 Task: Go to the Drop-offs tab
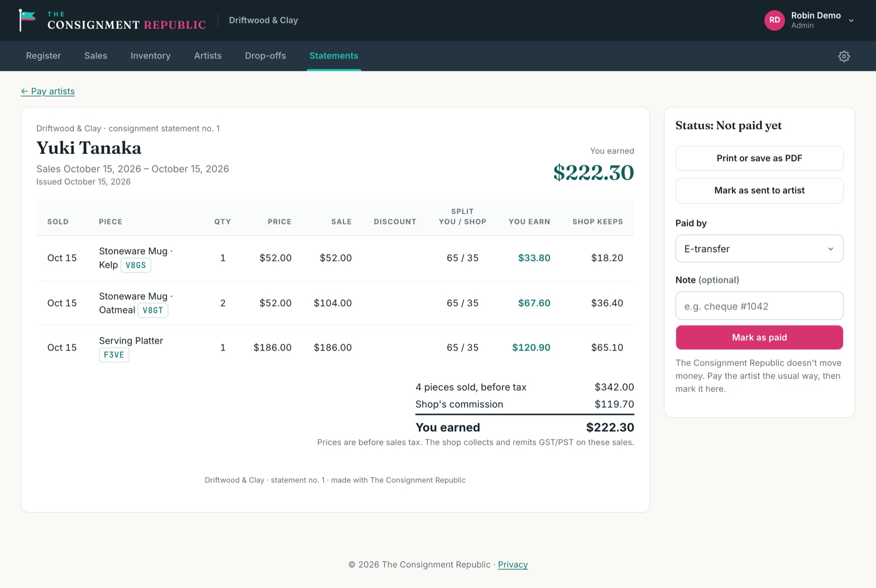click(x=265, y=56)
